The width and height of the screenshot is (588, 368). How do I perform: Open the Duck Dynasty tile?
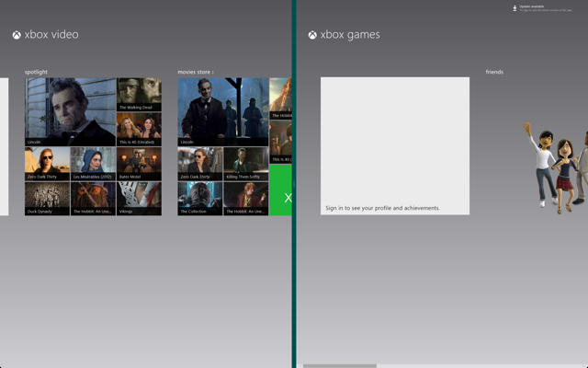[x=47, y=199]
